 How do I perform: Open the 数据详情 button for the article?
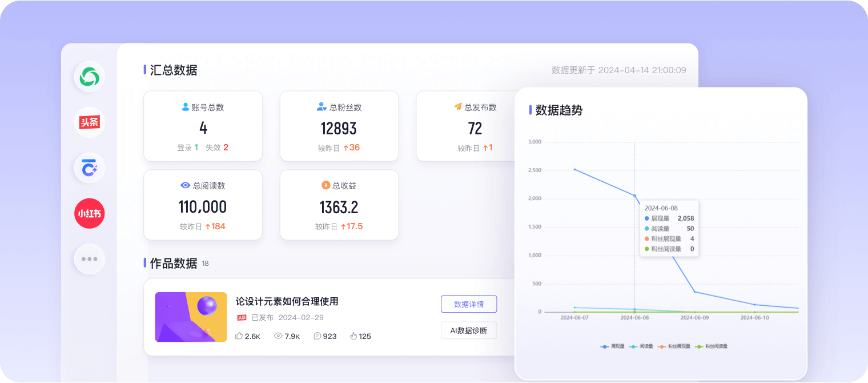pos(468,304)
